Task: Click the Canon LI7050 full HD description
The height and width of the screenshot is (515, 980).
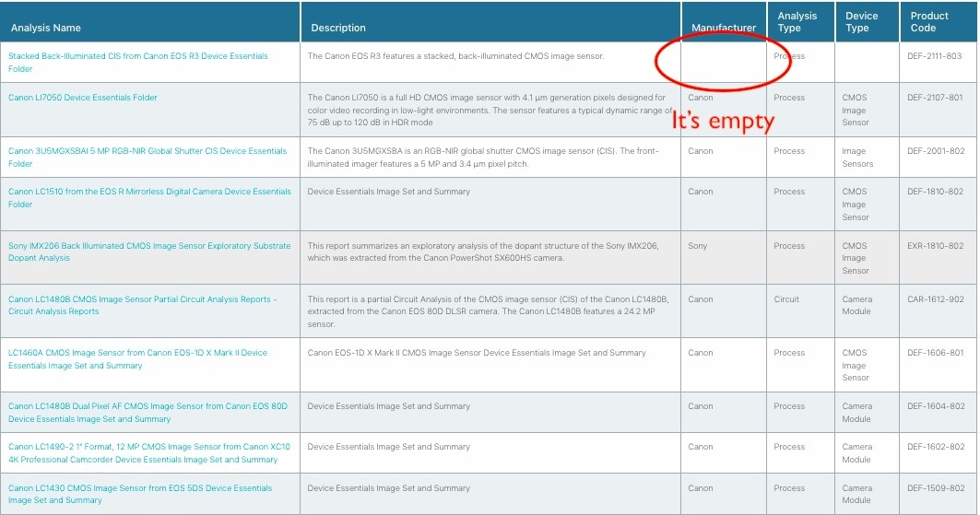Action: click(x=490, y=110)
